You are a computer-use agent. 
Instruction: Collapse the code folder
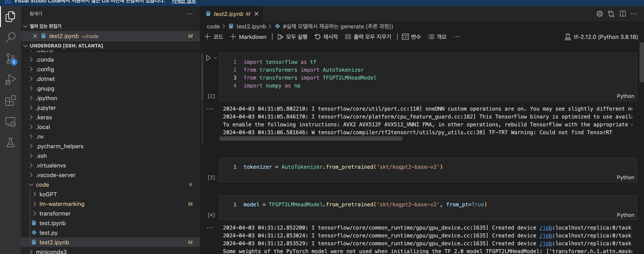[42, 185]
